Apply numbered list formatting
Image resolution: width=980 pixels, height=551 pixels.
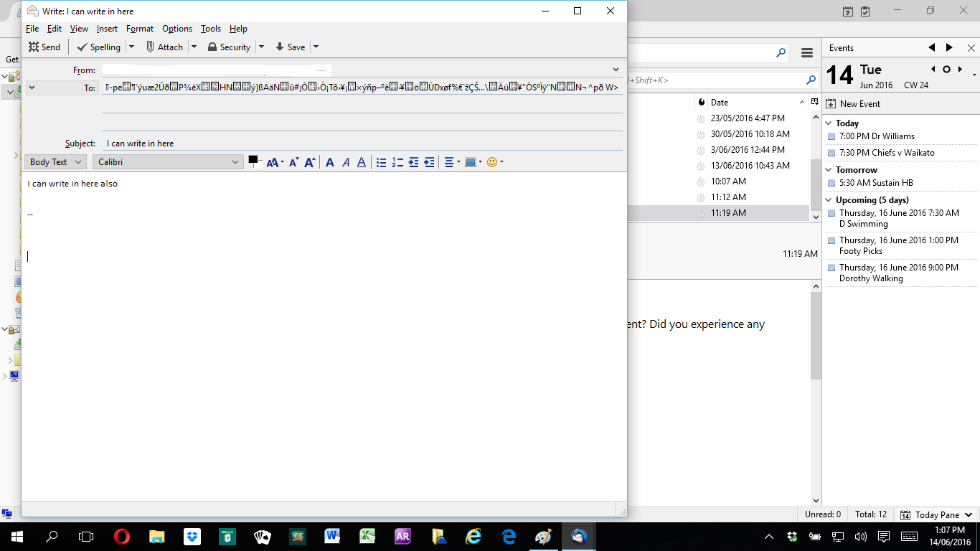(397, 163)
